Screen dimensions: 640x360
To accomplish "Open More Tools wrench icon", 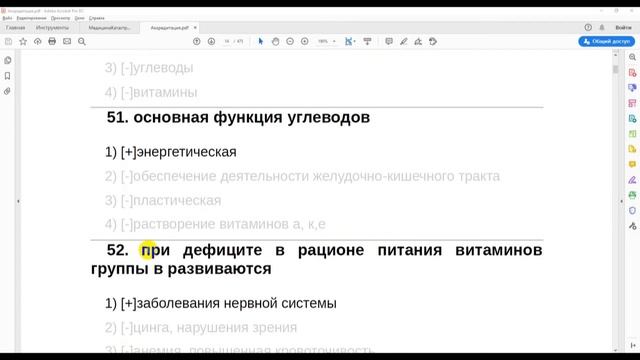I will [x=632, y=226].
